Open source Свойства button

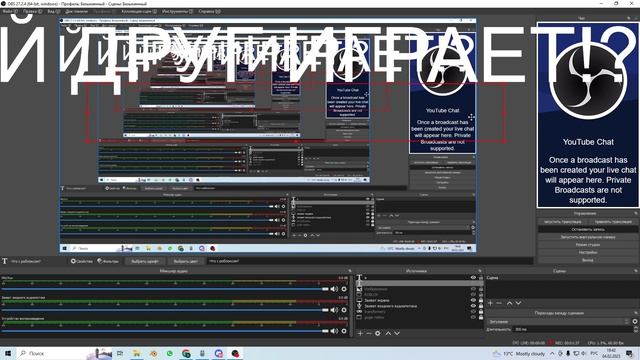[82, 261]
